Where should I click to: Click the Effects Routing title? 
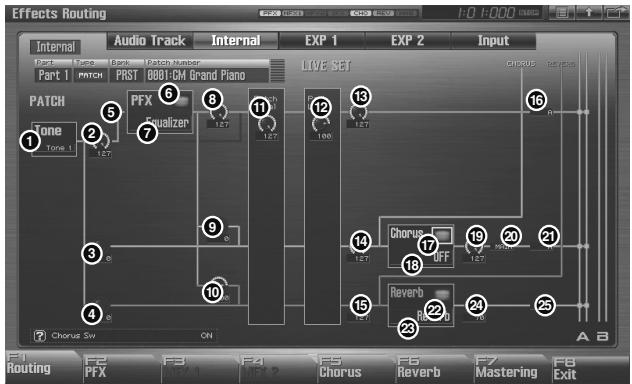point(59,14)
